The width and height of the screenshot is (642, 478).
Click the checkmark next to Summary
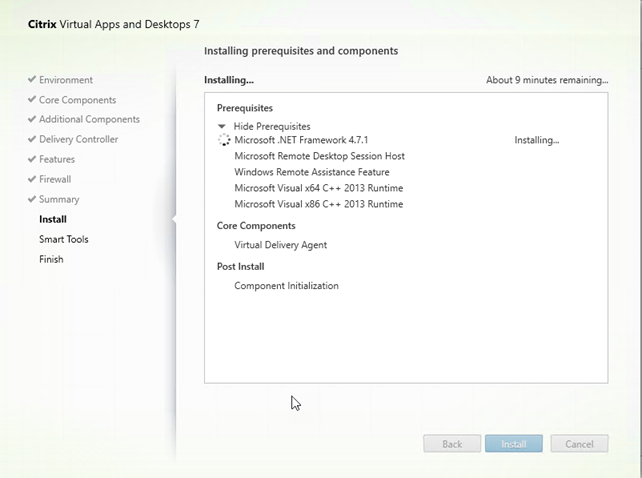coord(32,199)
